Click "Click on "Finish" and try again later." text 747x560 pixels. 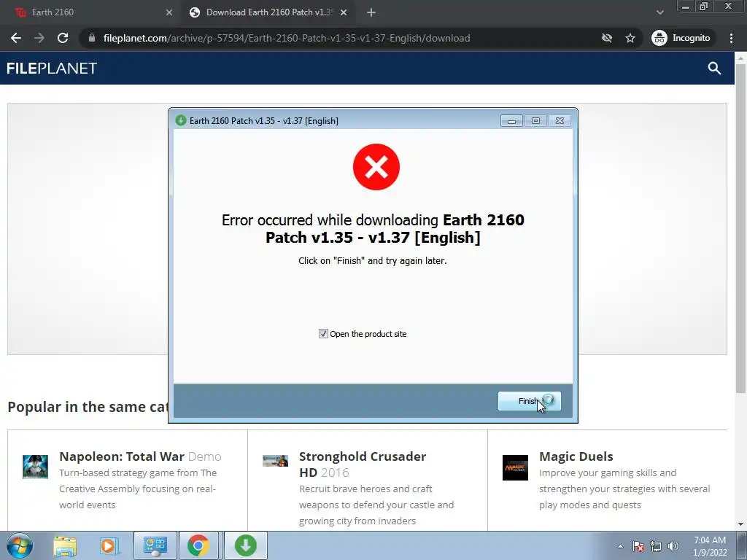373,260
